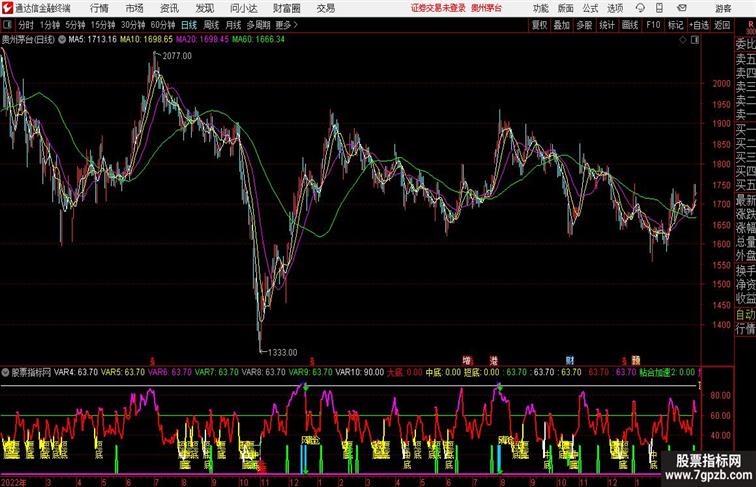The height and width of the screenshot is (487, 756).
Task: Click the 统计 statistics toolbar button
Action: 607,25
